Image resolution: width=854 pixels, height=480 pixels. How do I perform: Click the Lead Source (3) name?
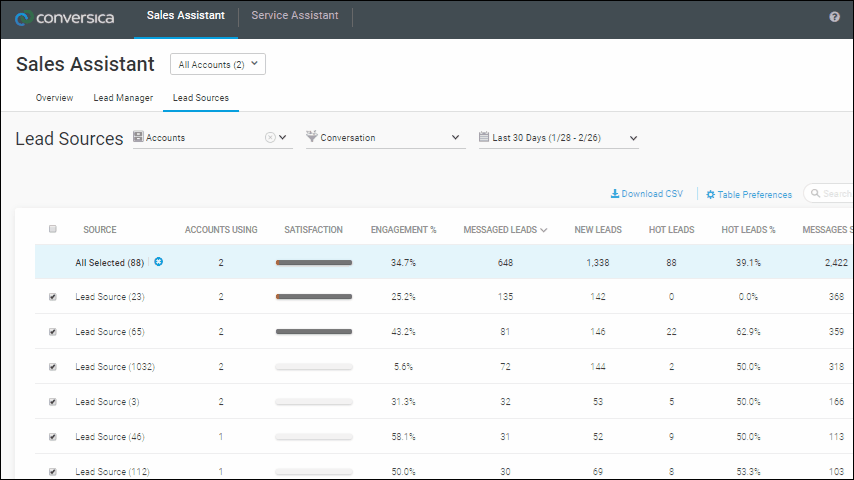tap(107, 402)
